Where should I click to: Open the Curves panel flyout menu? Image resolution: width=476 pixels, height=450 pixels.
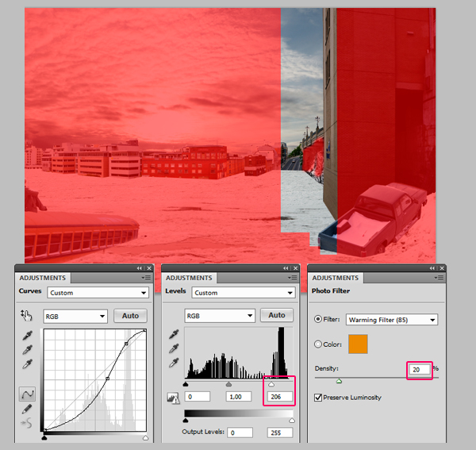(x=146, y=278)
